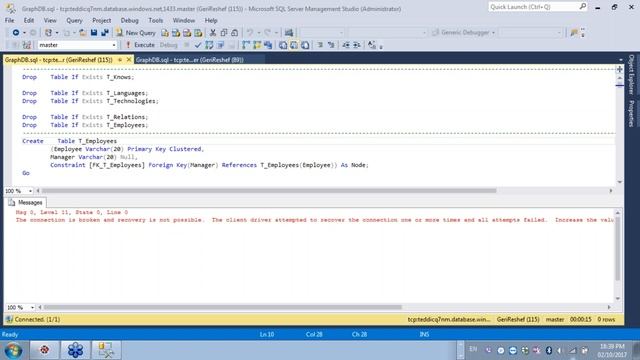Click the New Query button
640x360 pixels.
coord(136,33)
